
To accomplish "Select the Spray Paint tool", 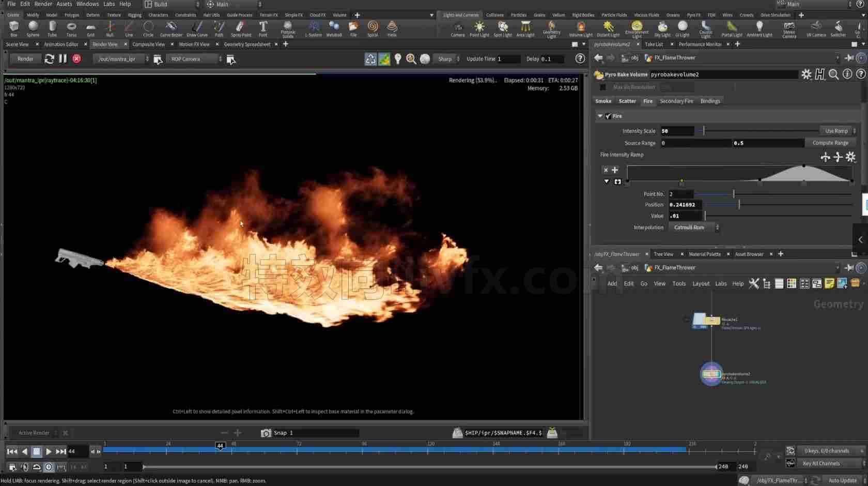I will tap(241, 29).
